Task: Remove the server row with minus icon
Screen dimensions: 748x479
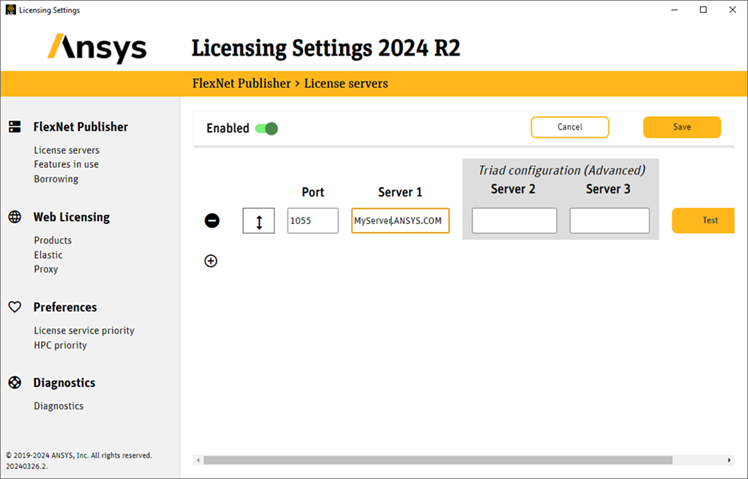Action: click(x=212, y=221)
